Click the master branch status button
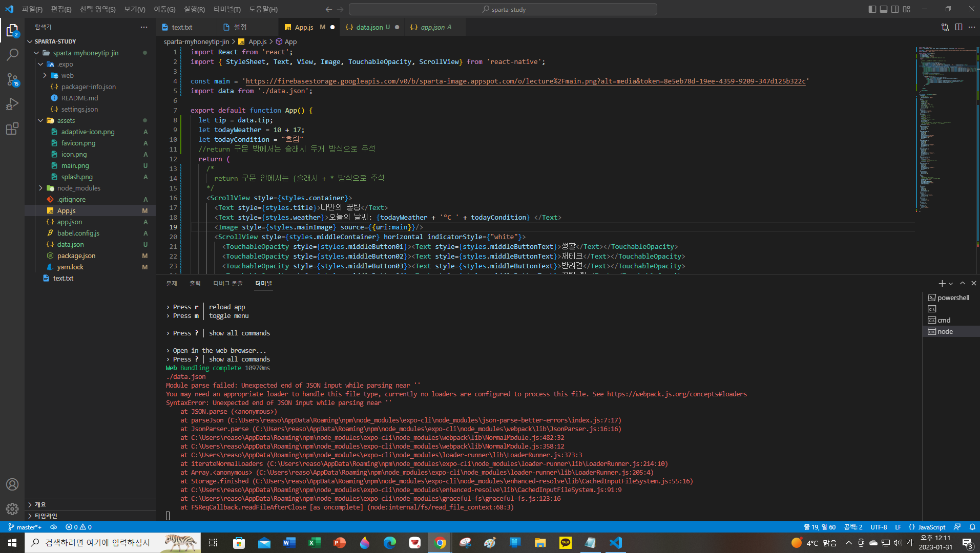This screenshot has height=553, width=980. [x=25, y=527]
